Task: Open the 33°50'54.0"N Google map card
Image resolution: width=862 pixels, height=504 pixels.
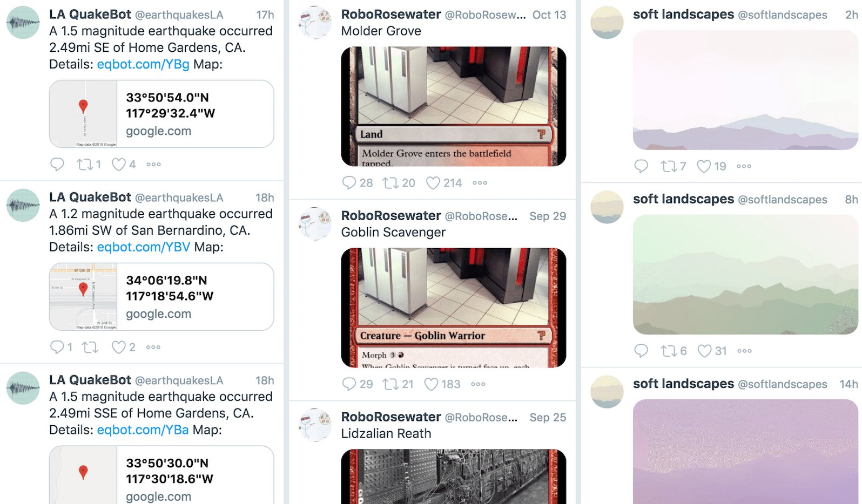Action: 161,114
